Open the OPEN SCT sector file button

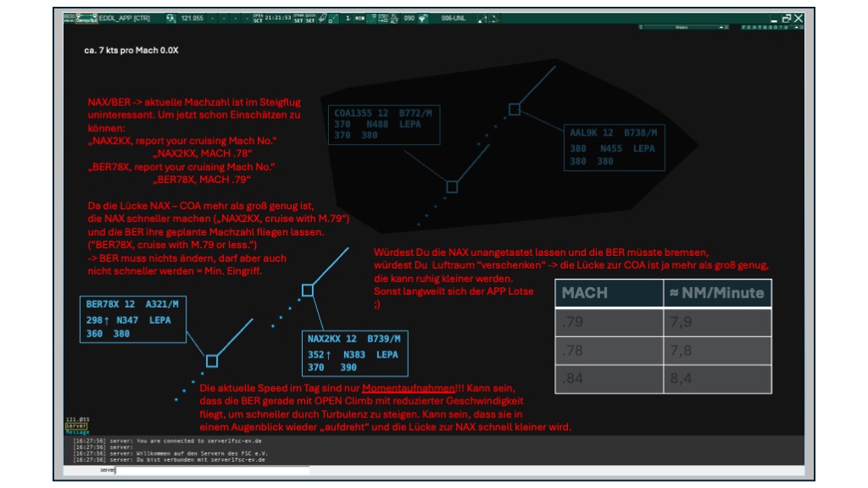pyautogui.click(x=258, y=19)
